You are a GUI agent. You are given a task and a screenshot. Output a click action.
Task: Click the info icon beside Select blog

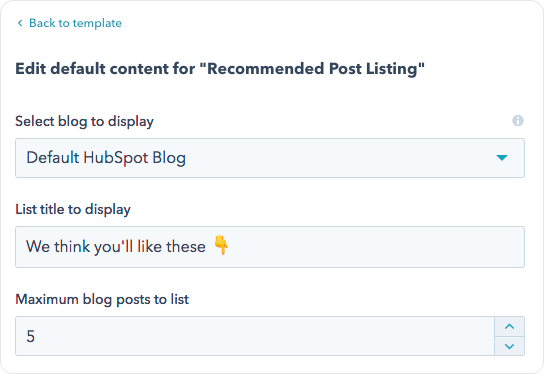pyautogui.click(x=518, y=121)
